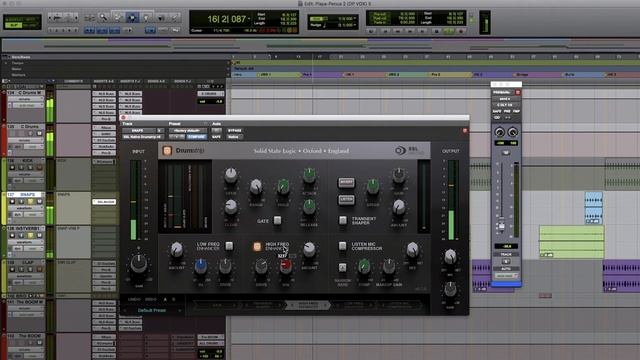This screenshot has height=360, width=640.
Task: Click the Drumstrip plugin power icon
Action: click(167, 151)
